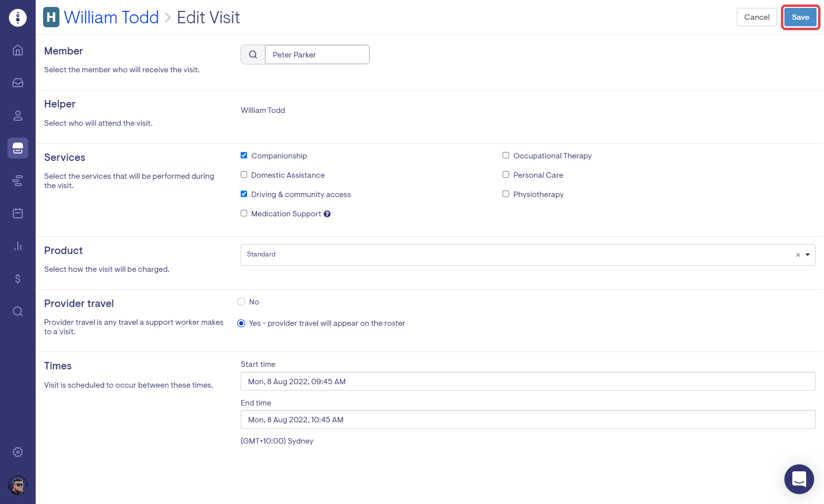Open the settings gear icon in sidebar
This screenshot has width=824, height=504.
(18, 452)
